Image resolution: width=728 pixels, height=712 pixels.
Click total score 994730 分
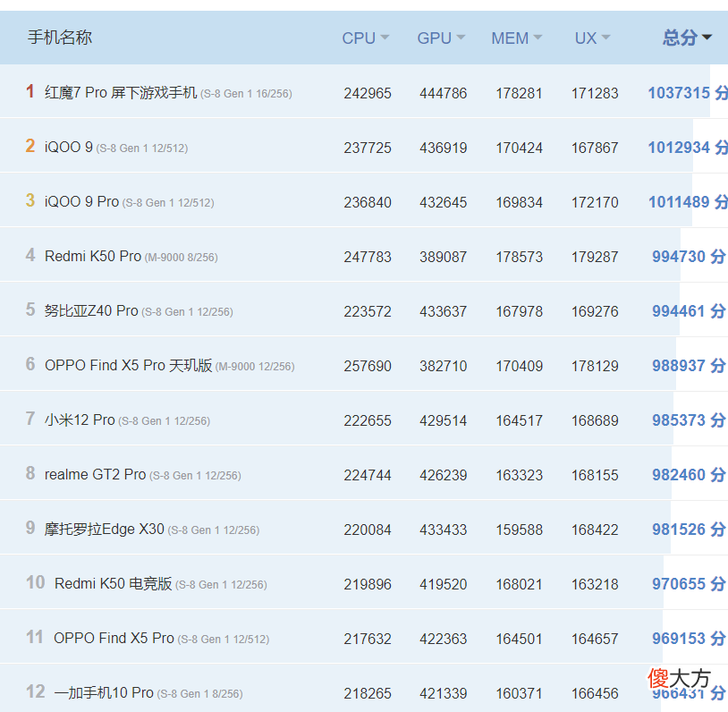pos(689,257)
